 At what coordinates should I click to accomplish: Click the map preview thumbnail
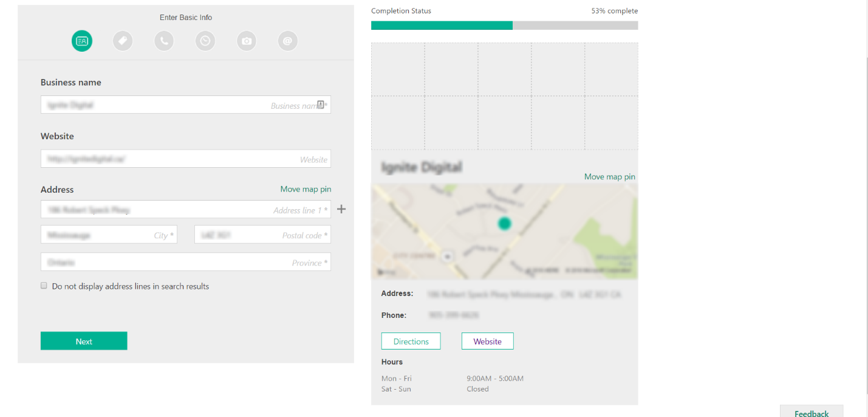505,232
